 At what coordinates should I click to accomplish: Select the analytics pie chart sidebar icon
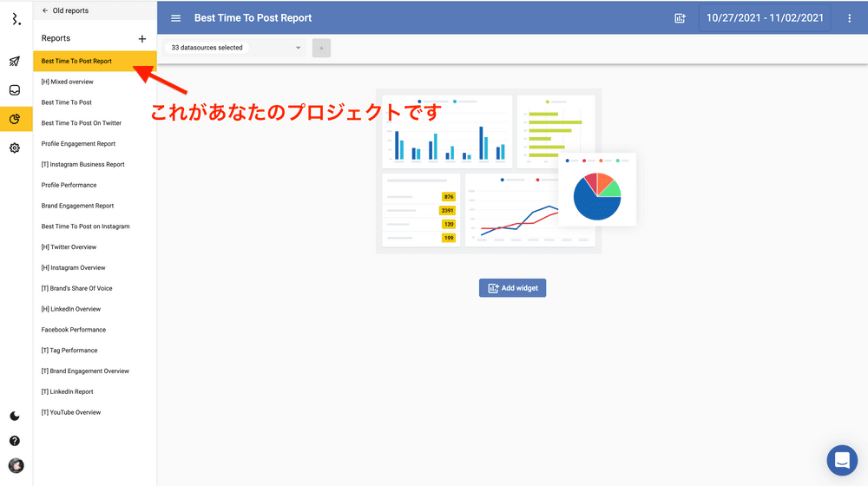tap(15, 120)
